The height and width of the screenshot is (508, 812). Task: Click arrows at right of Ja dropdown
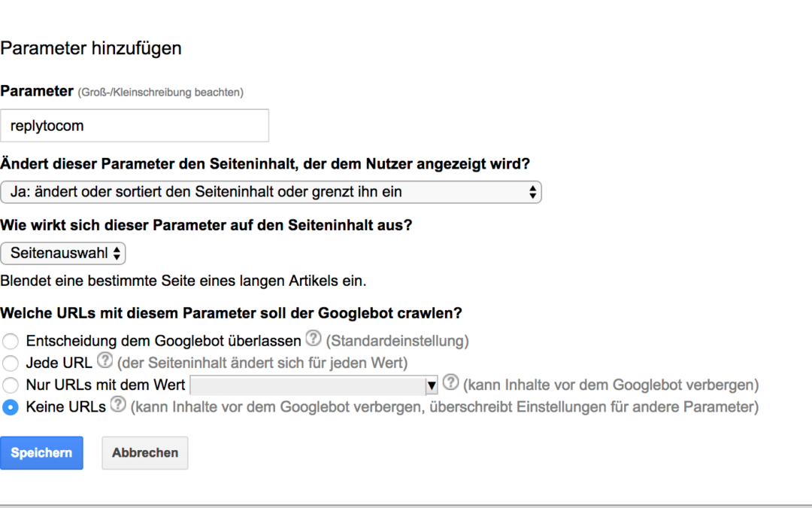click(x=532, y=192)
